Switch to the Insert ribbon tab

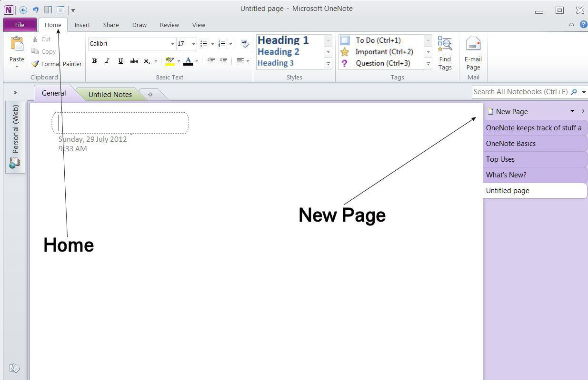82,25
